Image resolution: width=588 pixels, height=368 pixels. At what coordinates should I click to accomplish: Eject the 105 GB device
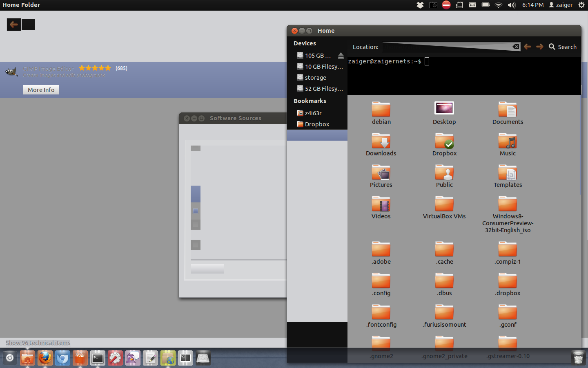tap(341, 56)
